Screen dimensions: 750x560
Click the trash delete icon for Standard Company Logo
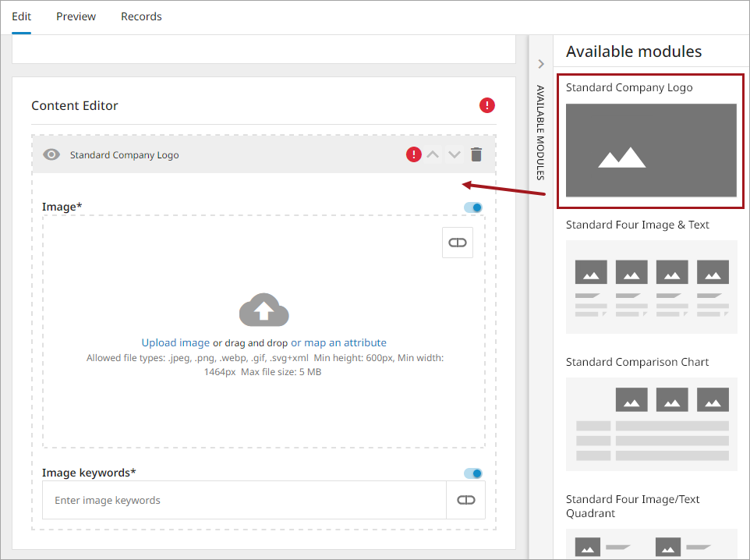point(476,154)
